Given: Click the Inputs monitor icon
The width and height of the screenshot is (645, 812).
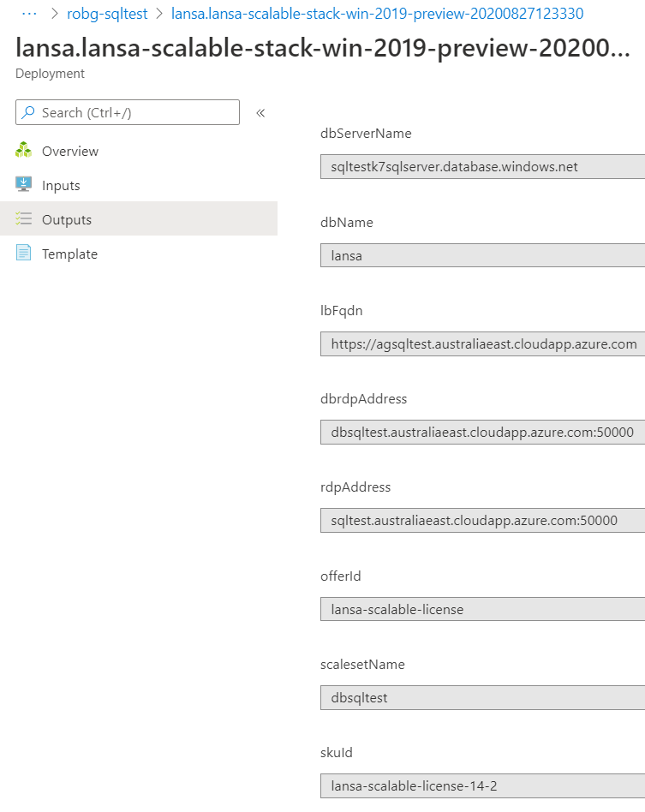Looking at the screenshot, I should click(x=23, y=185).
